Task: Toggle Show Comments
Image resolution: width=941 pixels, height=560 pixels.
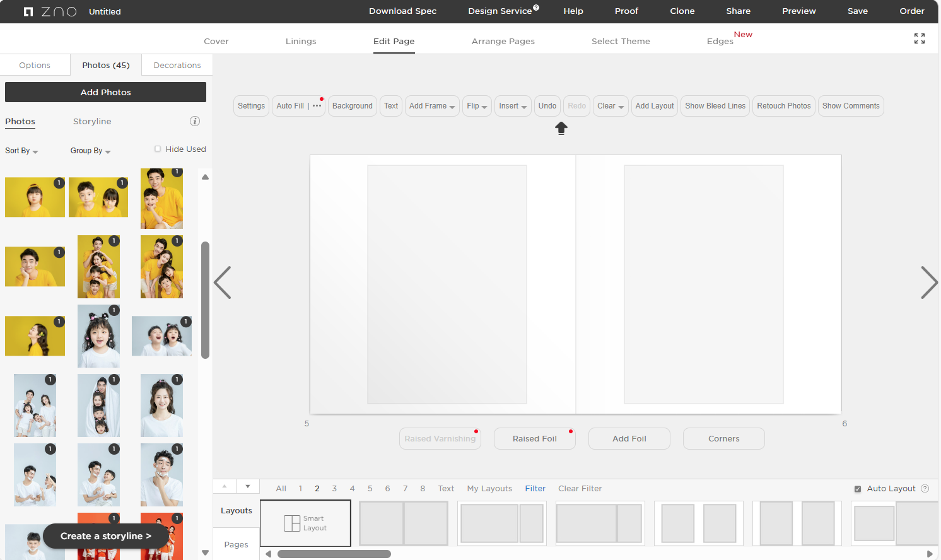Action: pos(851,106)
